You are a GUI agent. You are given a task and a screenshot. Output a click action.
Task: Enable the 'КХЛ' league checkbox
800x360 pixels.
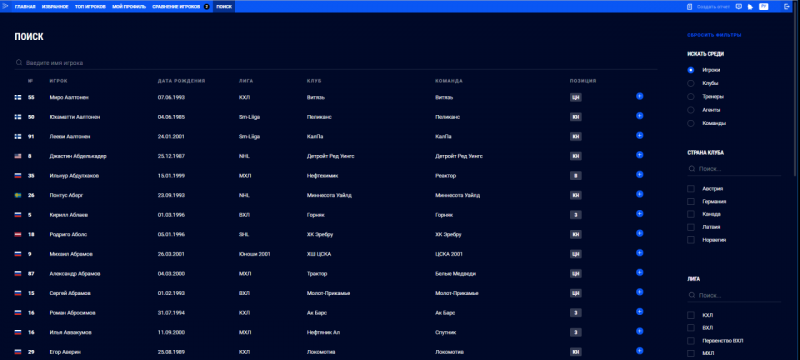point(691,315)
